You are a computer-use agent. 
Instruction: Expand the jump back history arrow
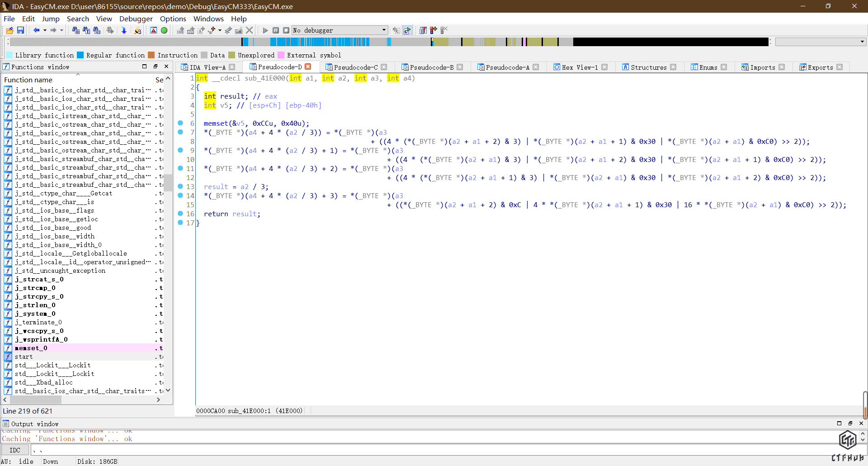pos(45,30)
